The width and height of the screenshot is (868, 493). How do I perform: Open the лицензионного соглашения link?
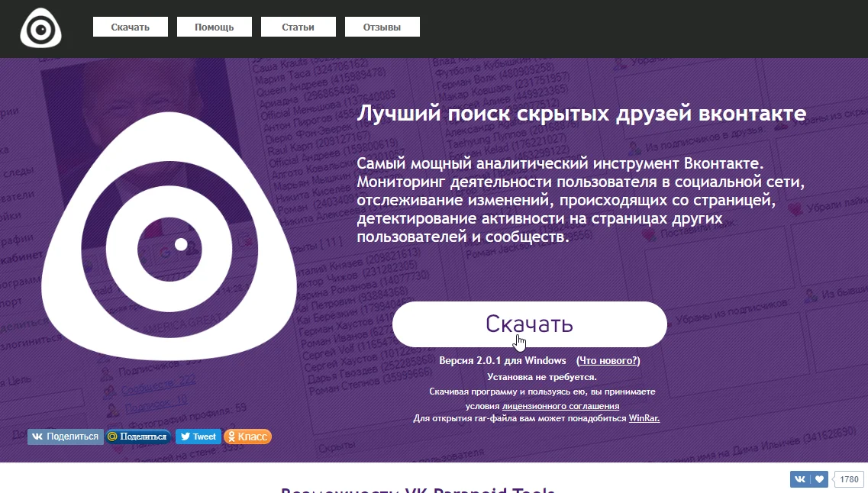pyautogui.click(x=561, y=406)
